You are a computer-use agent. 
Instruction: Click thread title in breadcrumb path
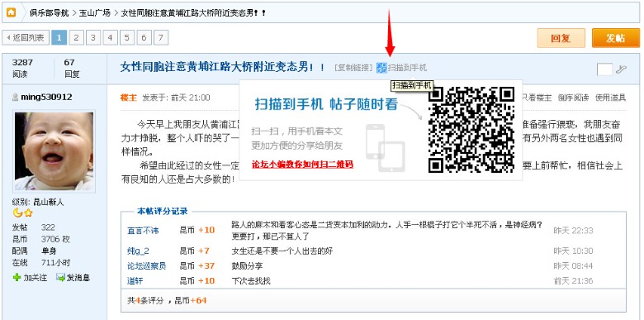193,13
